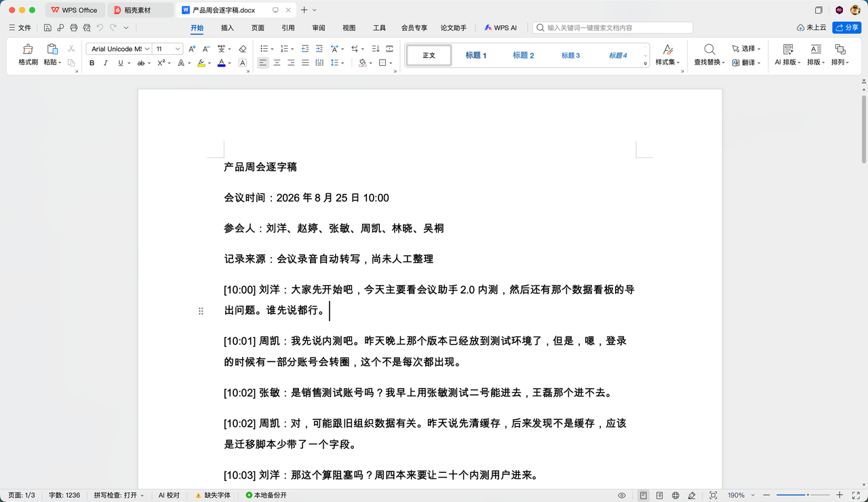This screenshot has height=502, width=868.
Task: Apply right alignment to text
Action: click(291, 63)
